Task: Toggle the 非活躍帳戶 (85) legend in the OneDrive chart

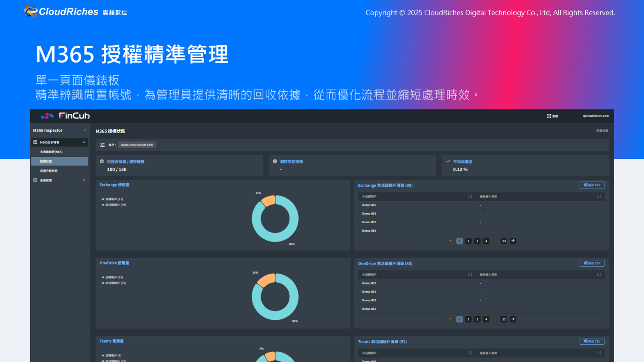Action: [114, 283]
